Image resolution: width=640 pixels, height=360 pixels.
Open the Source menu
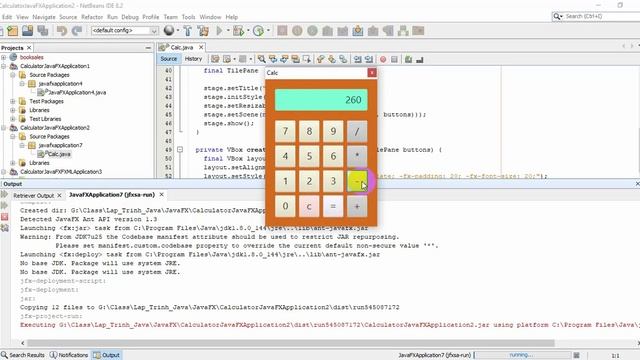click(68, 17)
